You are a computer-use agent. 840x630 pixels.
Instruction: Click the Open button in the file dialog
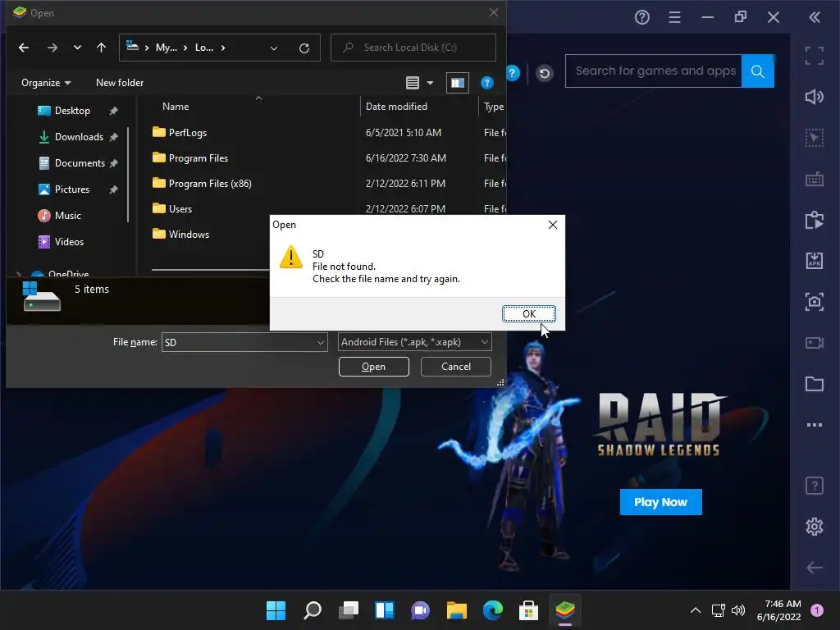click(374, 367)
